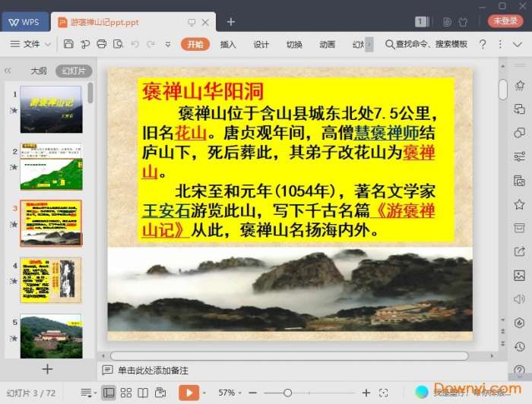
Task: Switch to the 动画 ribbon tab
Action: [327, 44]
